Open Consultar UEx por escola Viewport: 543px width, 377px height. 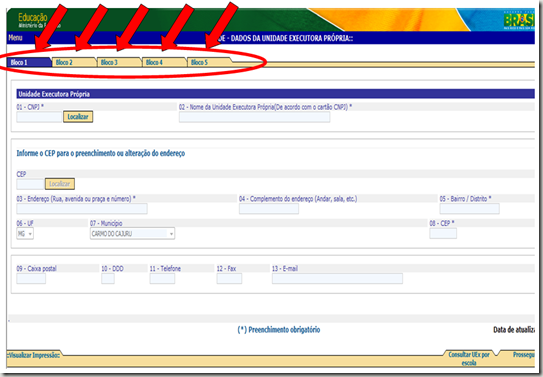[x=469, y=359]
